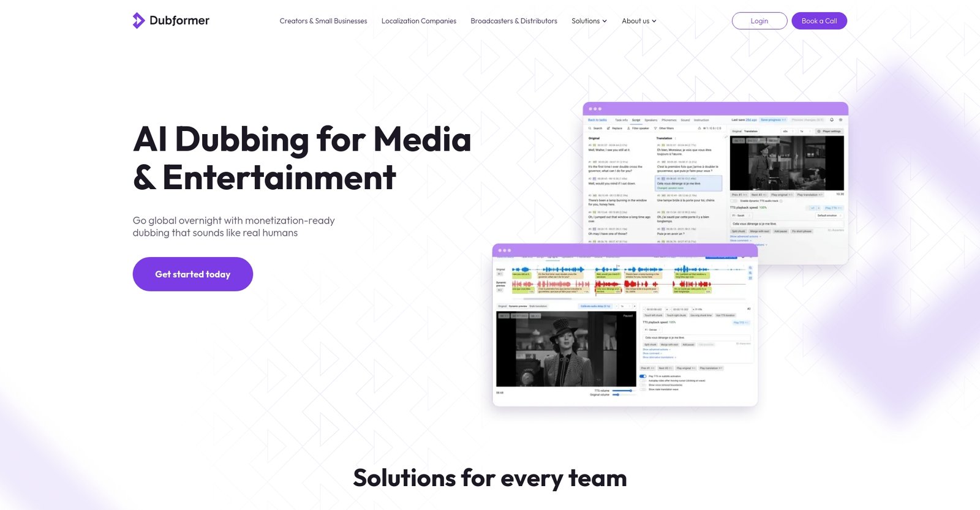Click the notification bell icon in editor preview
The image size is (980, 510).
831,120
